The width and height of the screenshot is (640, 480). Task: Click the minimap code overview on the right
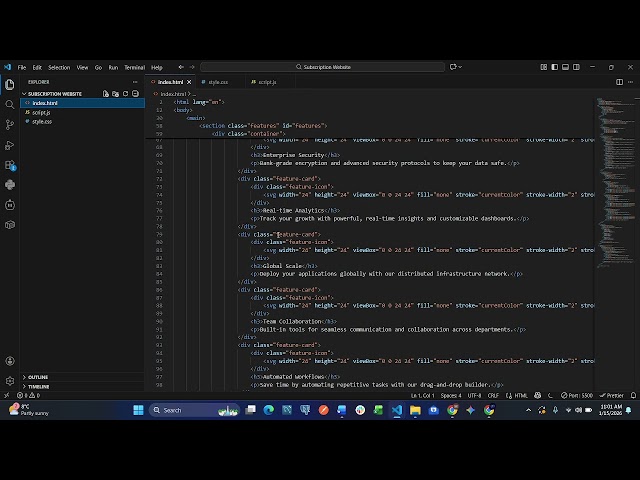click(616, 184)
